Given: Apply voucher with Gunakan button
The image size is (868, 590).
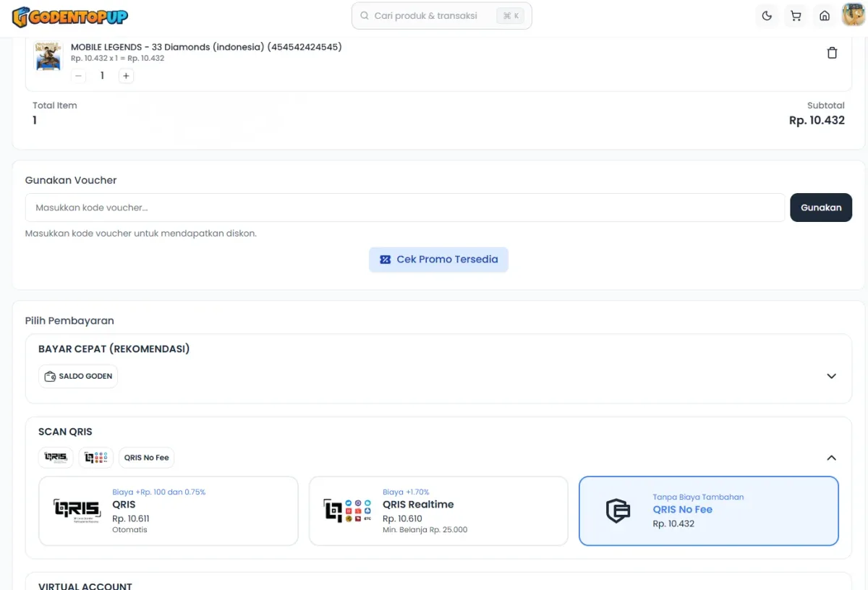Looking at the screenshot, I should 821,208.
